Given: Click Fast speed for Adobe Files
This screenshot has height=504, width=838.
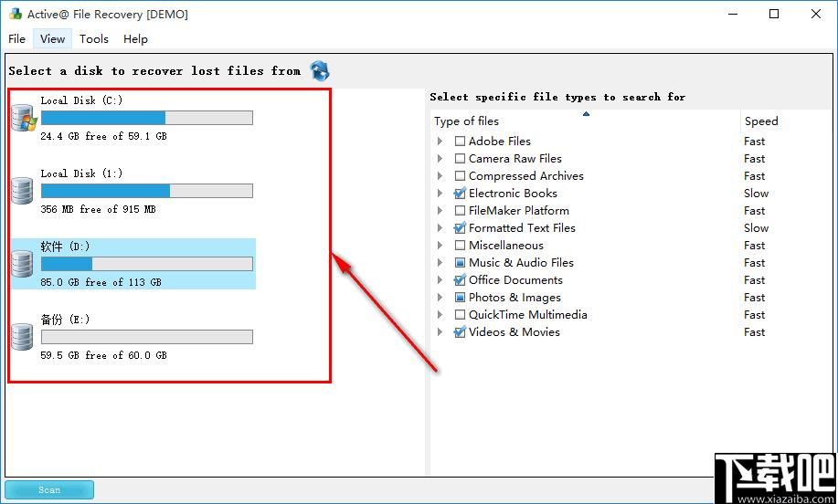Looking at the screenshot, I should [x=755, y=142].
